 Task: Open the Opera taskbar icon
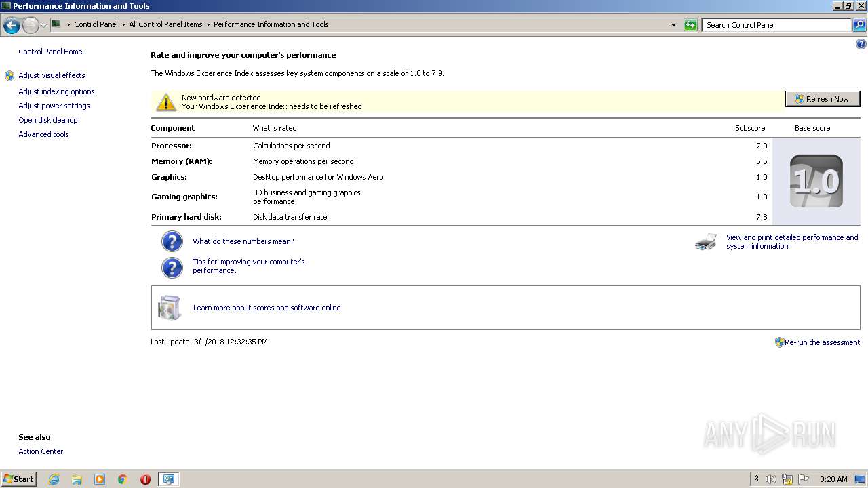tap(145, 479)
